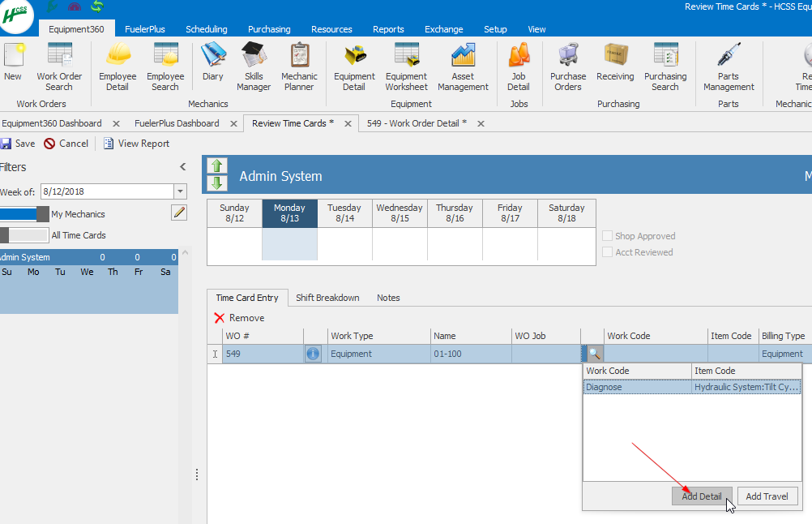Switch to the FuelerPlus ribbon tab
812x524 pixels.
(145, 29)
